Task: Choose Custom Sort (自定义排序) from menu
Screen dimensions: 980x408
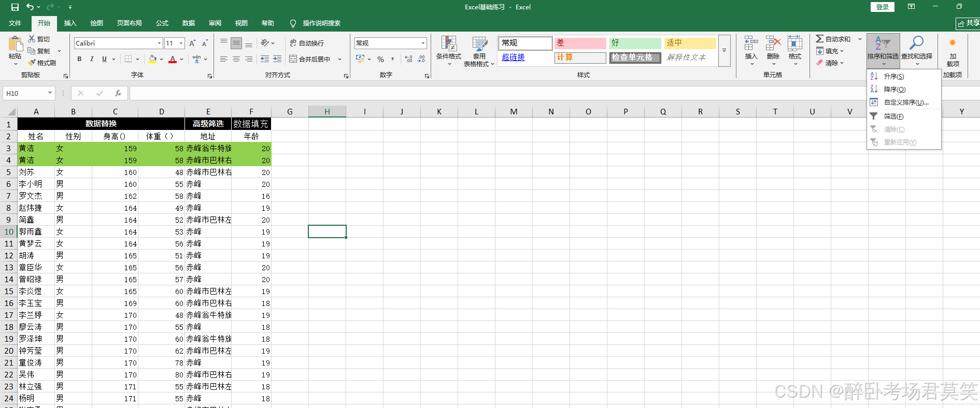Action: pyautogui.click(x=903, y=102)
